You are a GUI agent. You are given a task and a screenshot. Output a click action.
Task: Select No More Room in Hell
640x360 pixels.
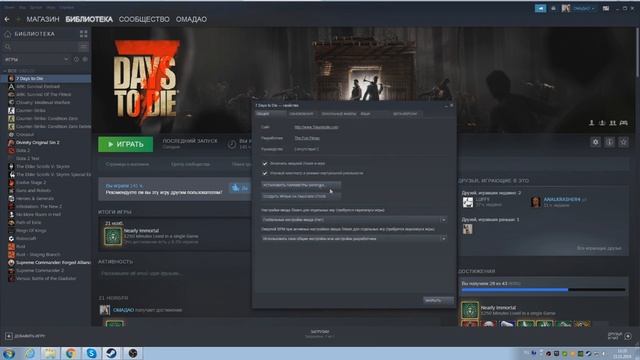coord(38,214)
